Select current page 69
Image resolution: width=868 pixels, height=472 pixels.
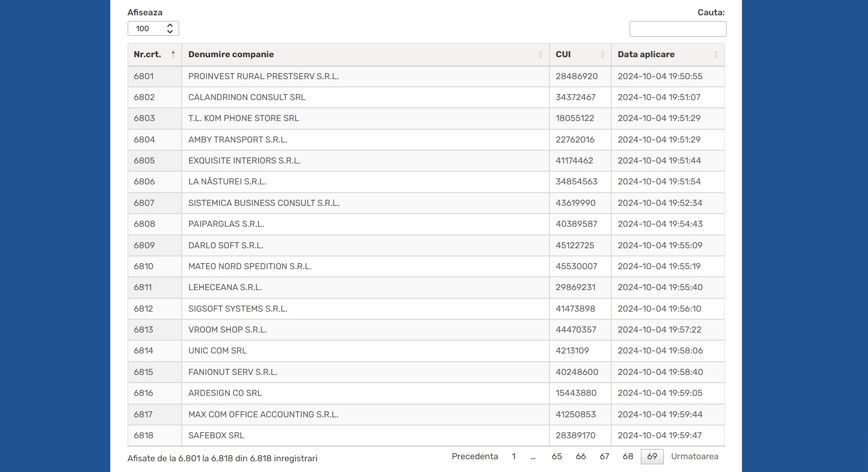[652, 457]
